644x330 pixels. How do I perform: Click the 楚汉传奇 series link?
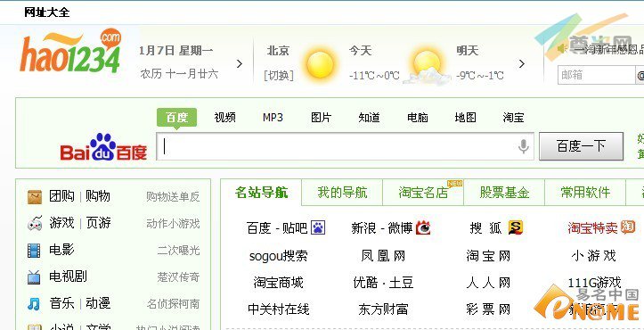pos(179,277)
